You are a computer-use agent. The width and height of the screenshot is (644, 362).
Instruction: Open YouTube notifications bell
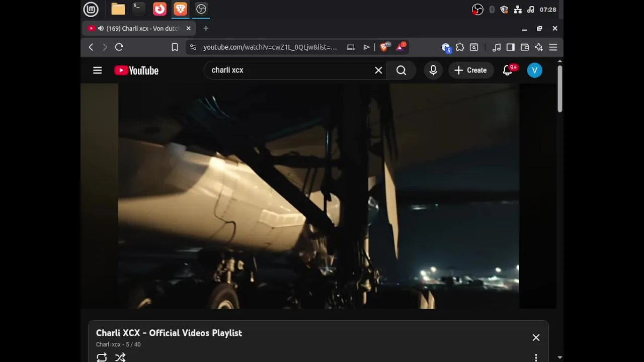pyautogui.click(x=508, y=70)
